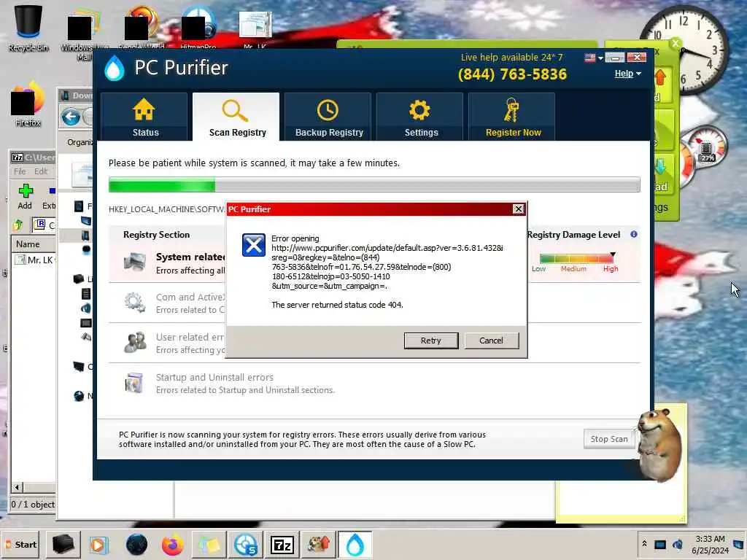Open the media player taskbar icon

click(x=99, y=545)
